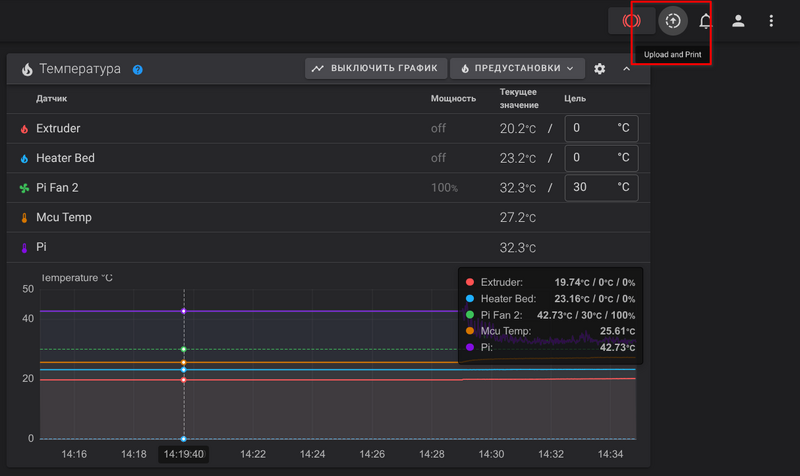Click the red emergency stop icon
This screenshot has height=476, width=800.
(x=631, y=20)
